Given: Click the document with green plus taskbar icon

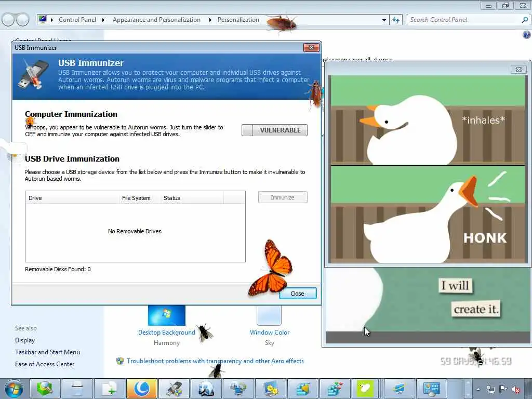Looking at the screenshot, I should tap(110, 389).
